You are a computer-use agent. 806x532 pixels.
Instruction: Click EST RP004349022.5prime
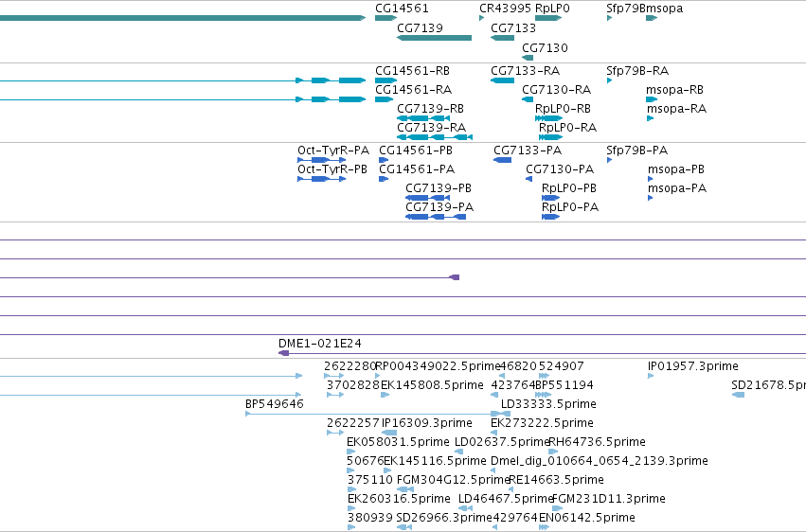438,366
